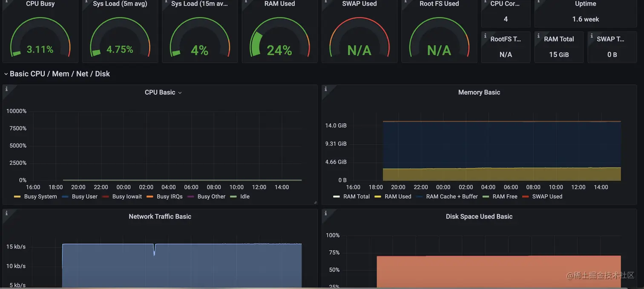Click the info icon on Uptime panel

[538, 2]
